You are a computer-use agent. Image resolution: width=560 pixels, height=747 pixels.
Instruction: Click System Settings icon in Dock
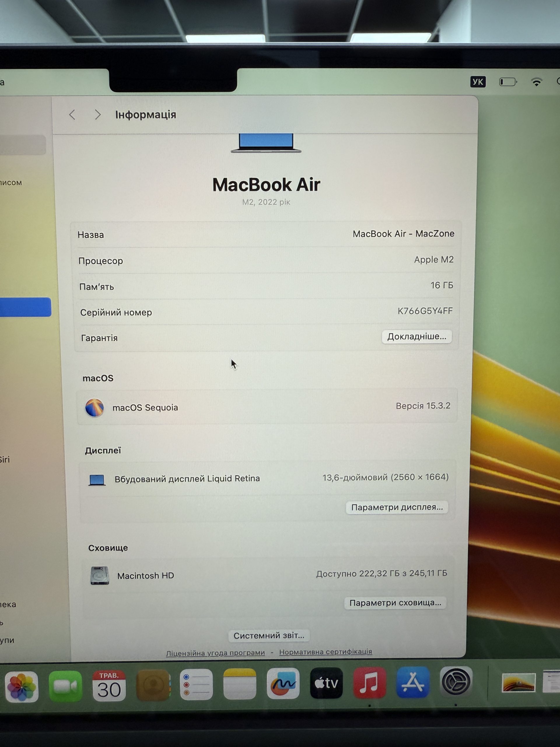click(x=456, y=682)
